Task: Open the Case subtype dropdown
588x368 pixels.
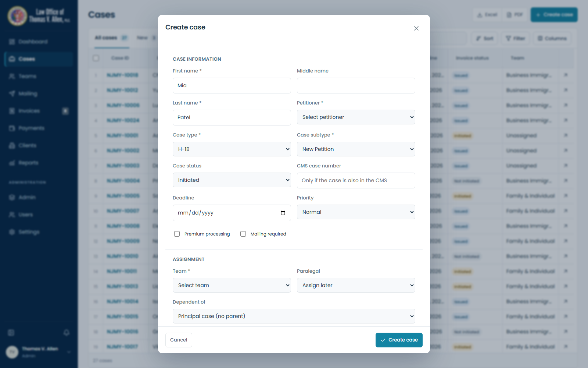Action: coord(356,149)
